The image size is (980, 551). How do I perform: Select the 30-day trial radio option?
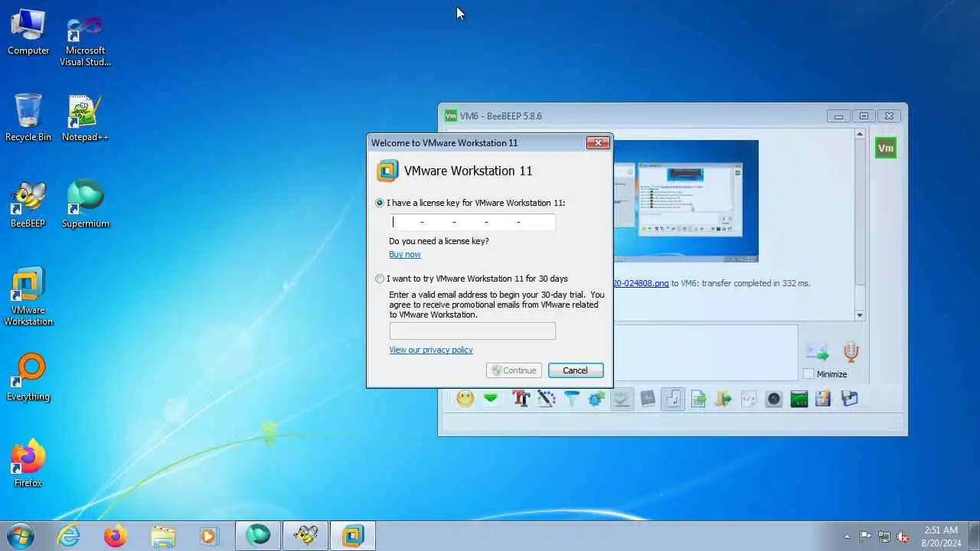point(380,279)
